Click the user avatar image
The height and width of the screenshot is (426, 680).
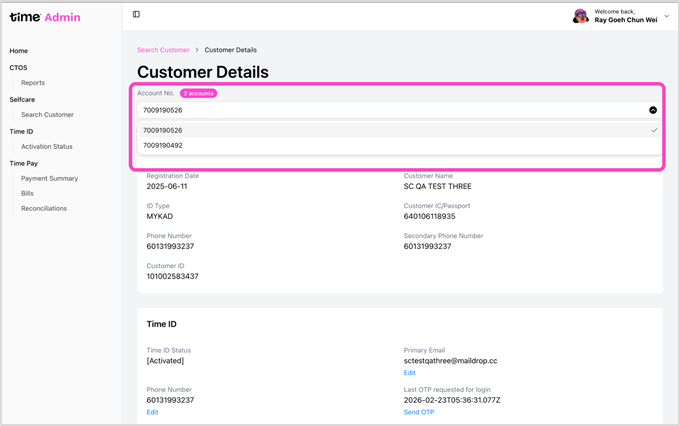click(x=581, y=16)
